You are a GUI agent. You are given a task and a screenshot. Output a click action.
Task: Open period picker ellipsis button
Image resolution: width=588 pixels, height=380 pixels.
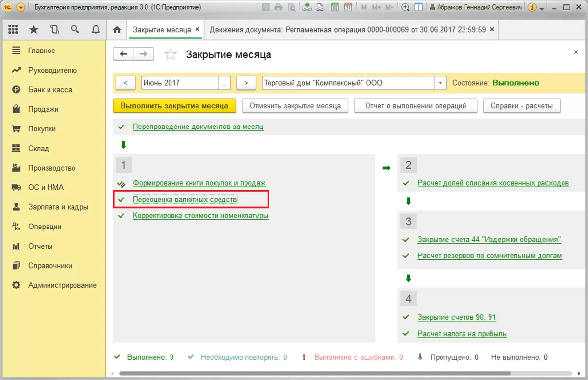pyautogui.click(x=224, y=83)
